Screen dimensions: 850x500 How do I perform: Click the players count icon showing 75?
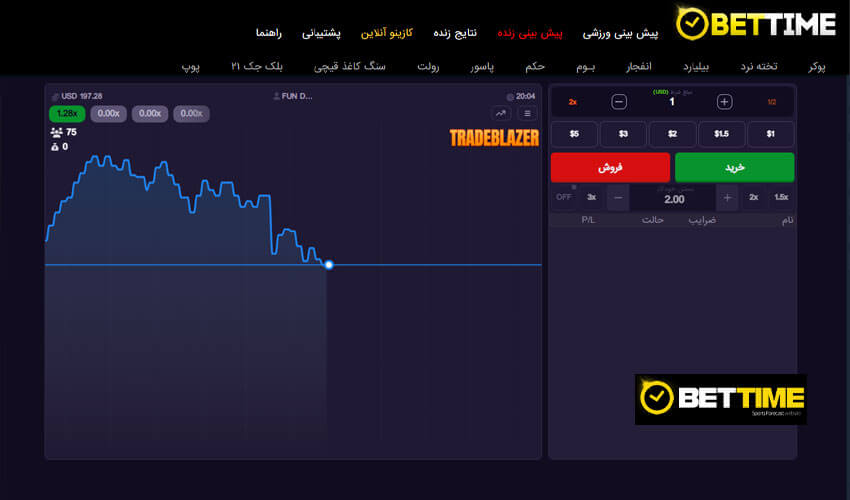point(56,132)
